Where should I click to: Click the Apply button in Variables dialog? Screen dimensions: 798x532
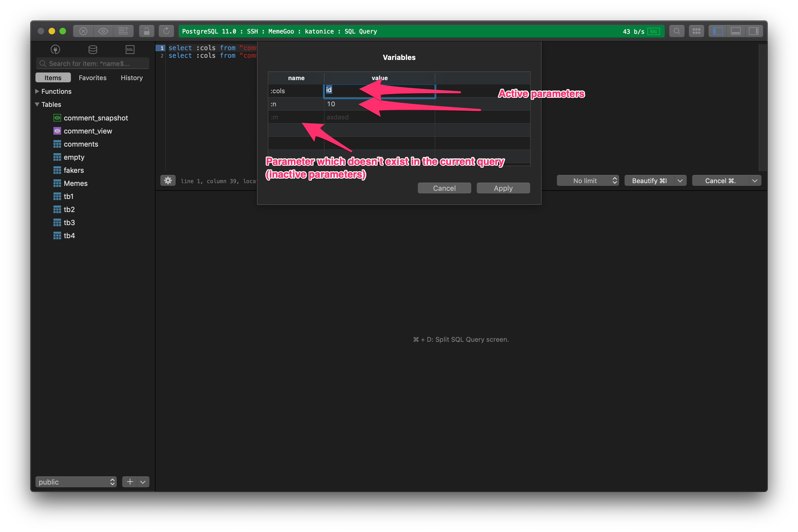(x=503, y=188)
